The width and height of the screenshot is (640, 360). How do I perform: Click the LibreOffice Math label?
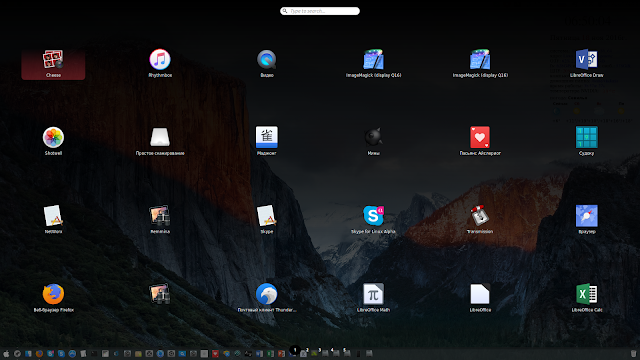[373, 310]
